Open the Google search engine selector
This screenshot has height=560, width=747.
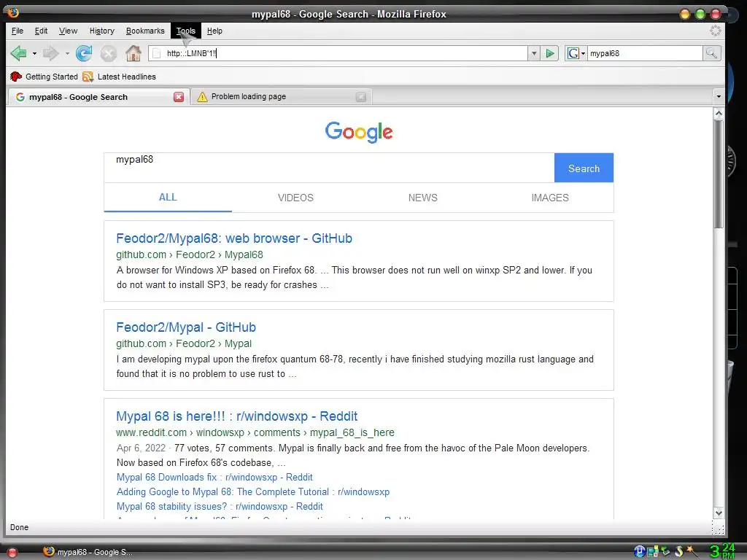(576, 53)
